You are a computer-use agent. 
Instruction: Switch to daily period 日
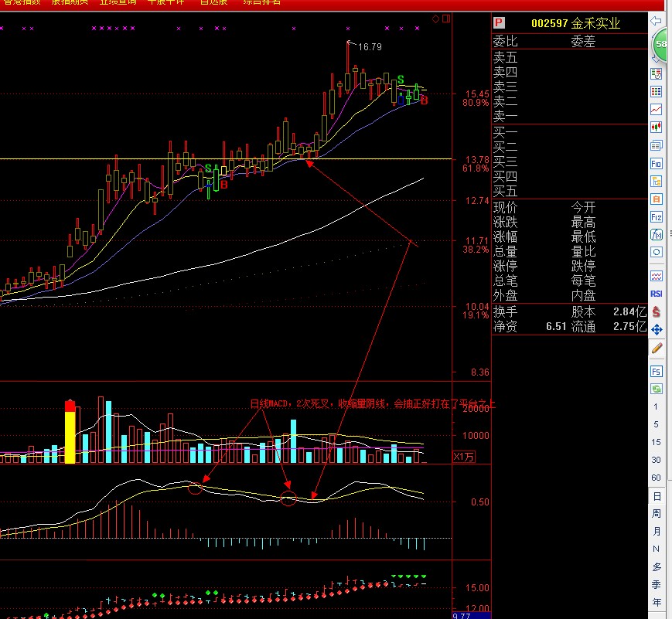657,496
